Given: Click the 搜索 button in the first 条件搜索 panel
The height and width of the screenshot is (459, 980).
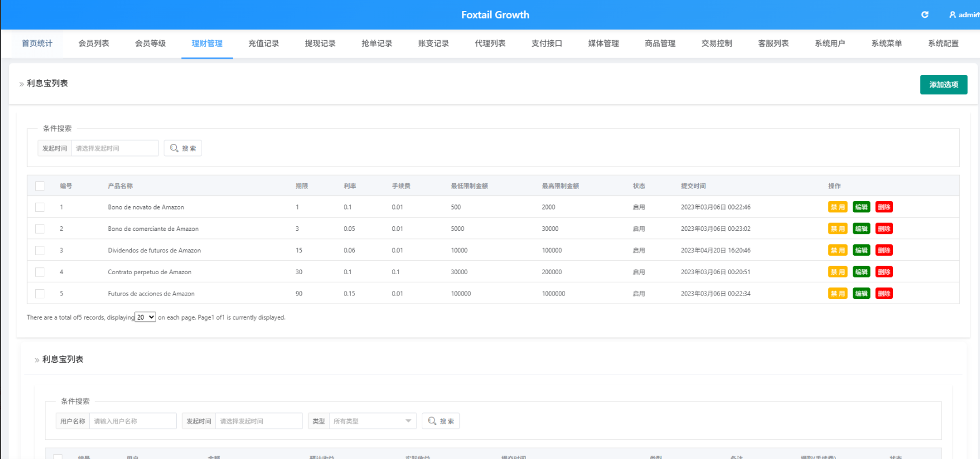Looking at the screenshot, I should [183, 148].
